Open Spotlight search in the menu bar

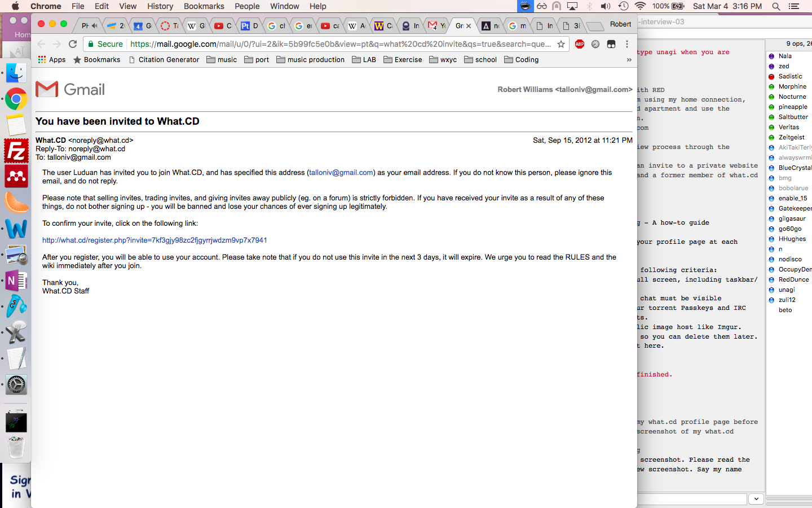tap(776, 6)
